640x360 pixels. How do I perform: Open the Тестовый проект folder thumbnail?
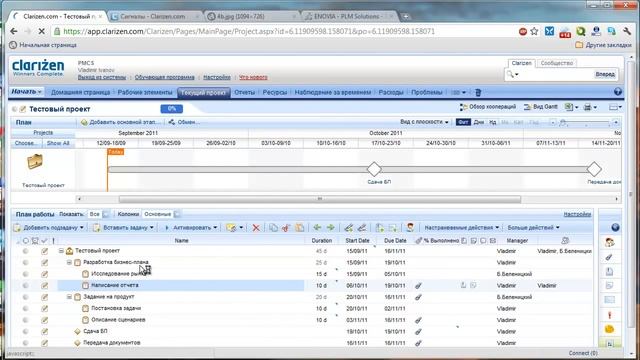point(35,162)
